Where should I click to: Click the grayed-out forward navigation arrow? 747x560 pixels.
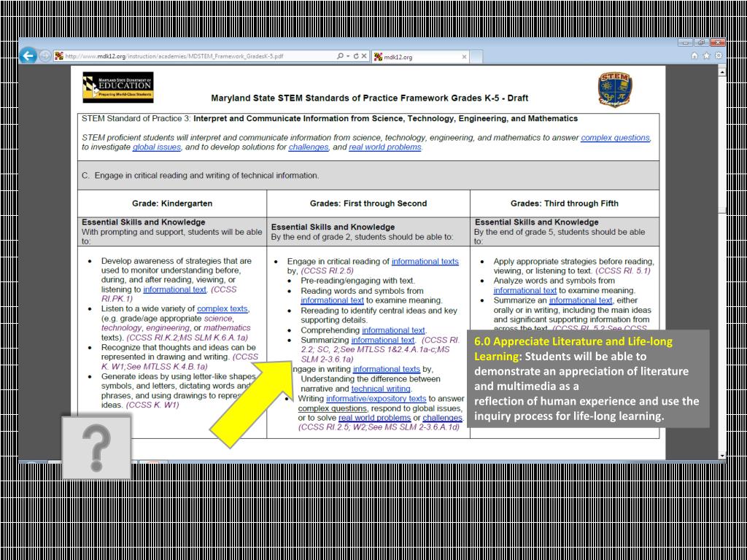click(44, 56)
